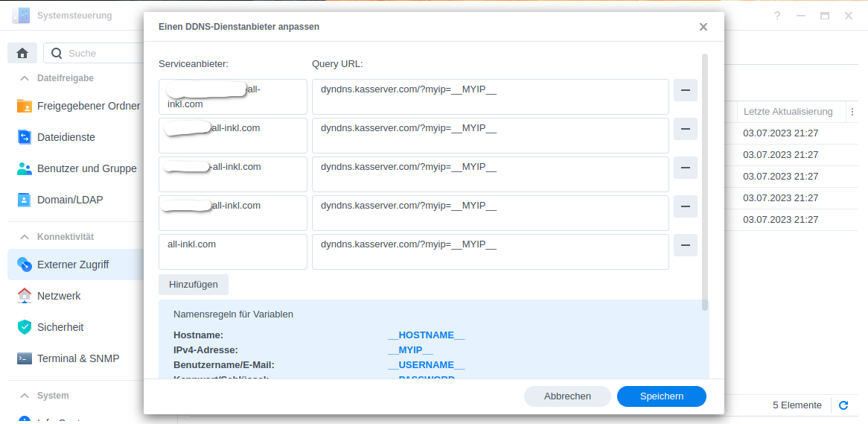868x424 pixels.
Task: Click the Serviceanbieter: column label
Action: click(x=194, y=64)
